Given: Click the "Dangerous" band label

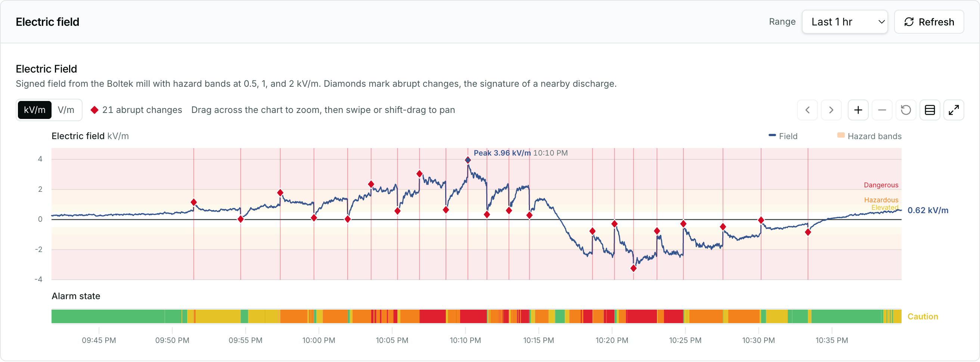Looking at the screenshot, I should [x=881, y=185].
